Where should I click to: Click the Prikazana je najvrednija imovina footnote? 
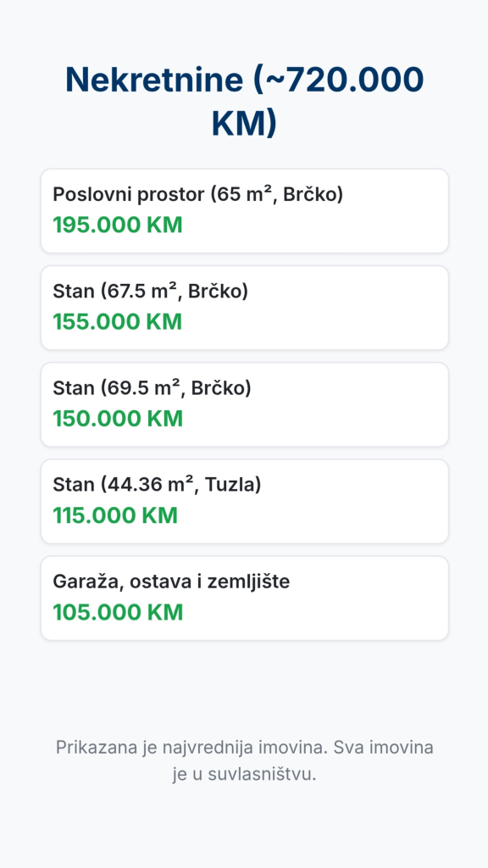tap(244, 761)
